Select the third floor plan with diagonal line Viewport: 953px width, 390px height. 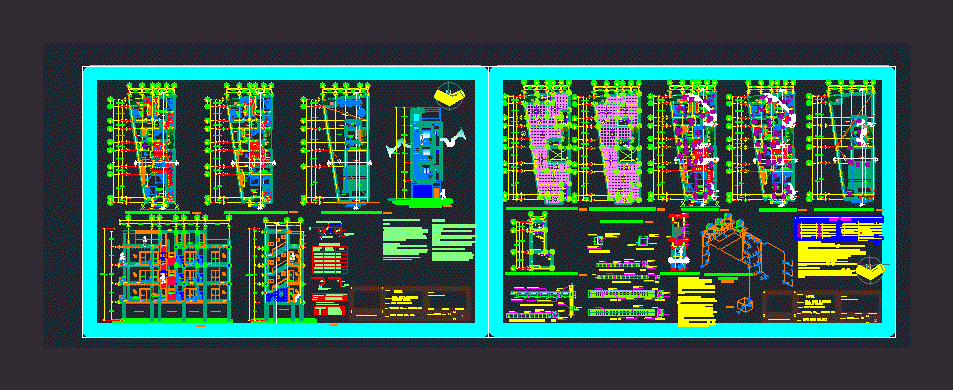[x=337, y=144]
